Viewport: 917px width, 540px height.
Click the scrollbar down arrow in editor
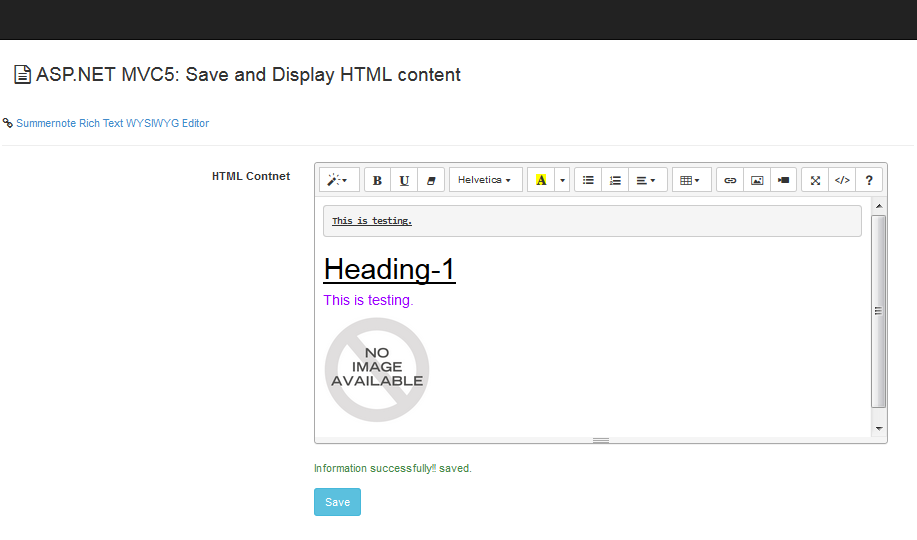click(x=878, y=429)
